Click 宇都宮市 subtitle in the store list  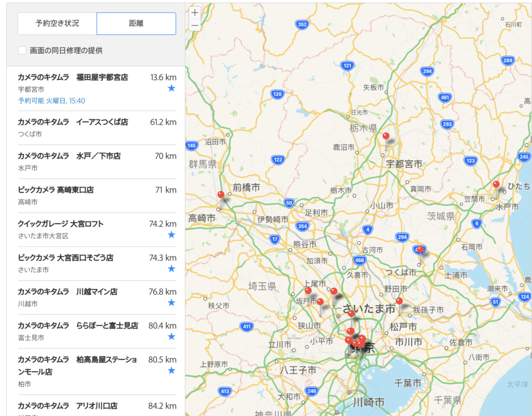pos(31,89)
